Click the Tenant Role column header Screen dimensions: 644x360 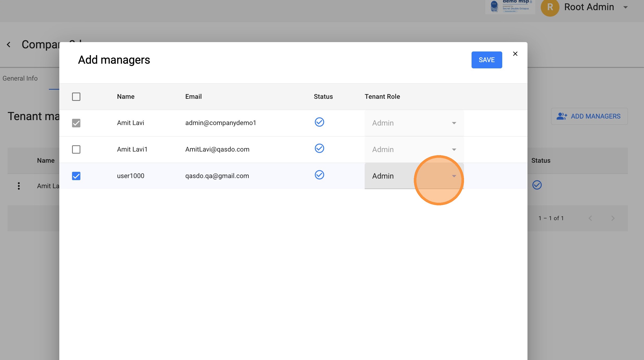pyautogui.click(x=382, y=97)
